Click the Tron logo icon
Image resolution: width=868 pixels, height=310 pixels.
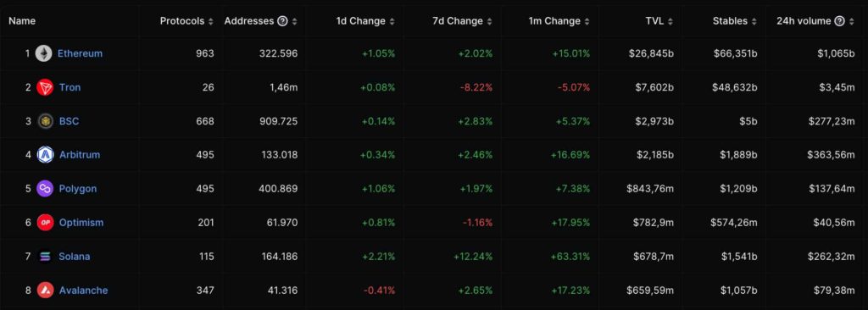point(45,87)
